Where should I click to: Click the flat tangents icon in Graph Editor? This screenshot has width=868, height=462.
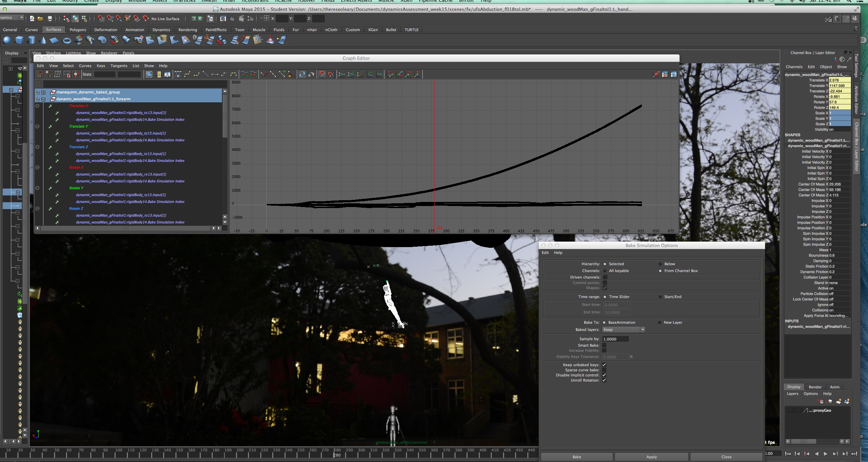215,74
